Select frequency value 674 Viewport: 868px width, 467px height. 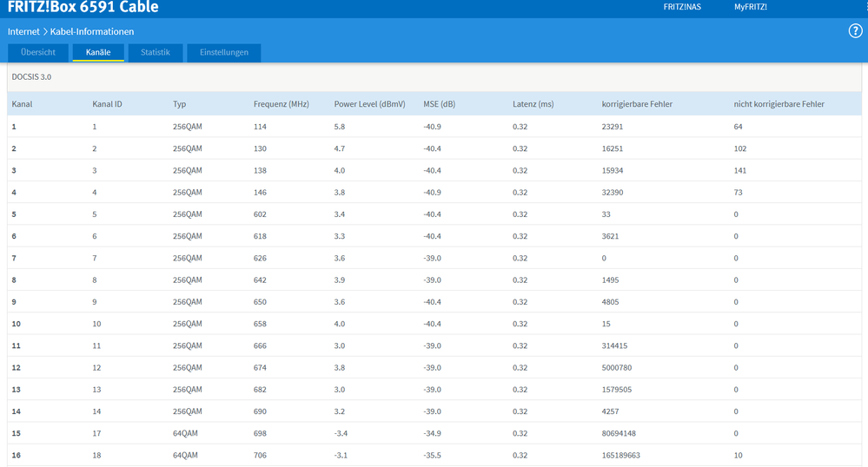pyautogui.click(x=260, y=368)
